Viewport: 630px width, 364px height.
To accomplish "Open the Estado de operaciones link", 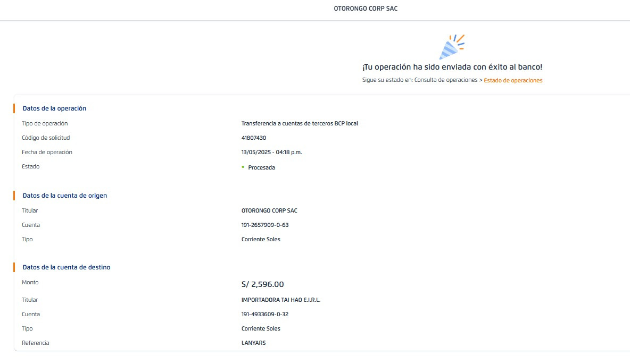I will [x=513, y=80].
